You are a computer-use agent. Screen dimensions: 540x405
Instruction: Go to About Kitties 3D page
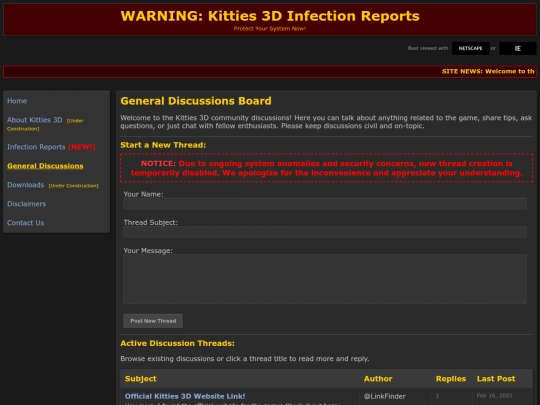tap(34, 120)
